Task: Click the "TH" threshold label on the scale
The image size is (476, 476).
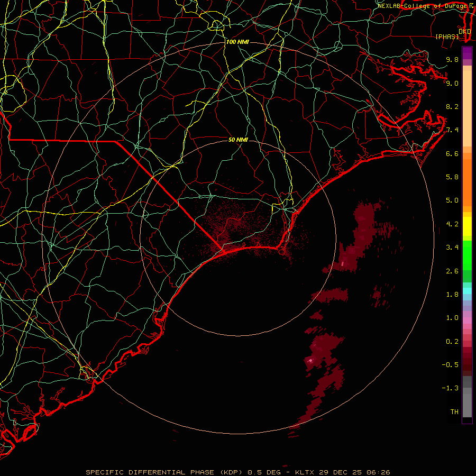Action: (x=454, y=412)
